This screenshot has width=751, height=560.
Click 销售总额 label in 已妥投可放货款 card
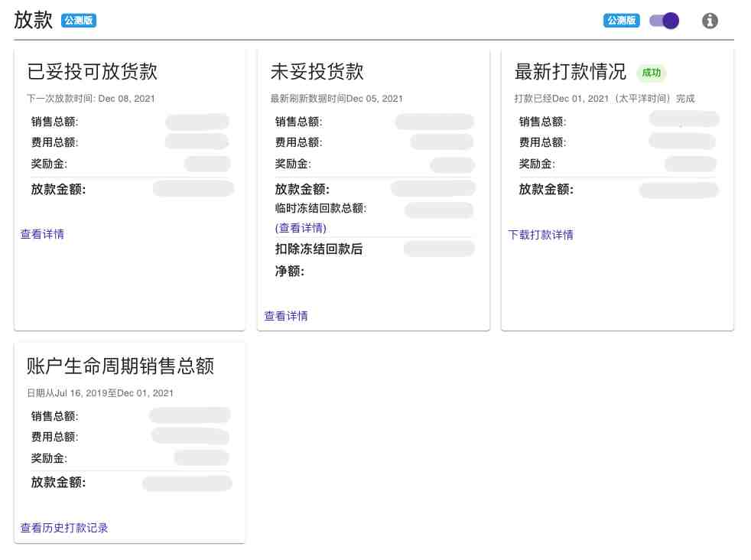point(54,122)
